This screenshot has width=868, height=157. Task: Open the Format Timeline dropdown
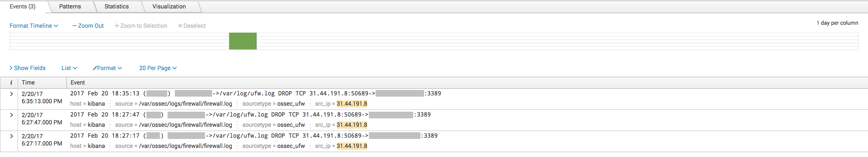click(34, 26)
